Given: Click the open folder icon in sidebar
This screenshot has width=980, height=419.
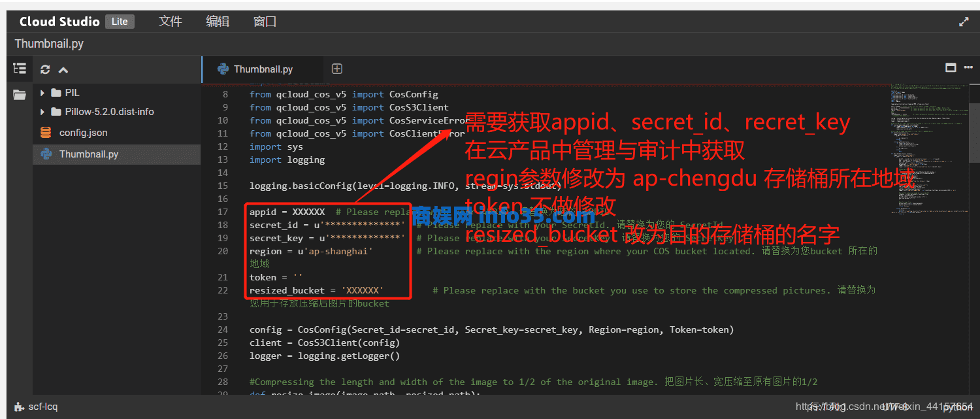Looking at the screenshot, I should pos(20,95).
